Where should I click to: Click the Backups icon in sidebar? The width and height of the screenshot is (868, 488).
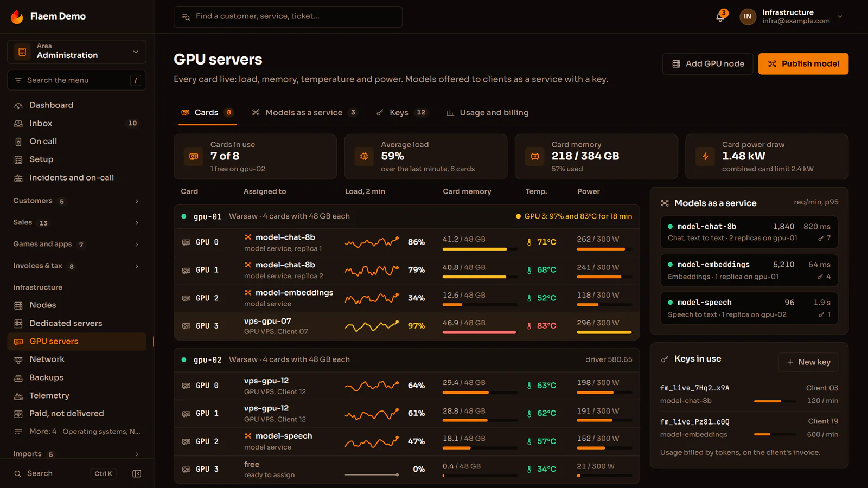(18, 378)
